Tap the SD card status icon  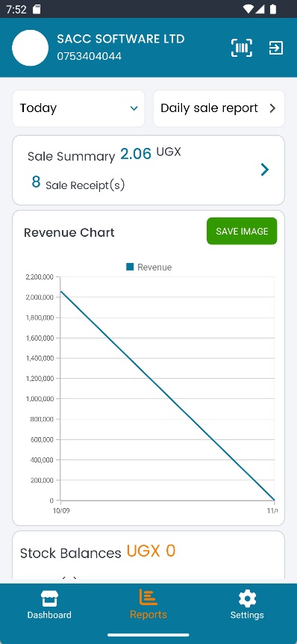coord(37,9)
